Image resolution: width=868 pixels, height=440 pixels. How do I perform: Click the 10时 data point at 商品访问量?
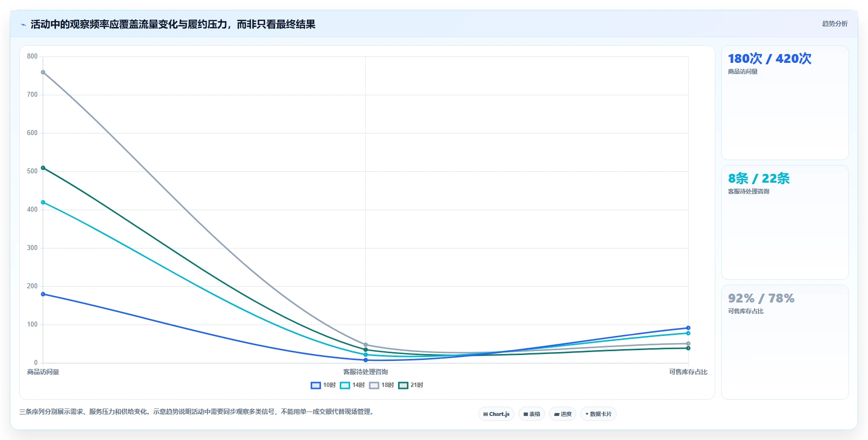pyautogui.click(x=43, y=294)
